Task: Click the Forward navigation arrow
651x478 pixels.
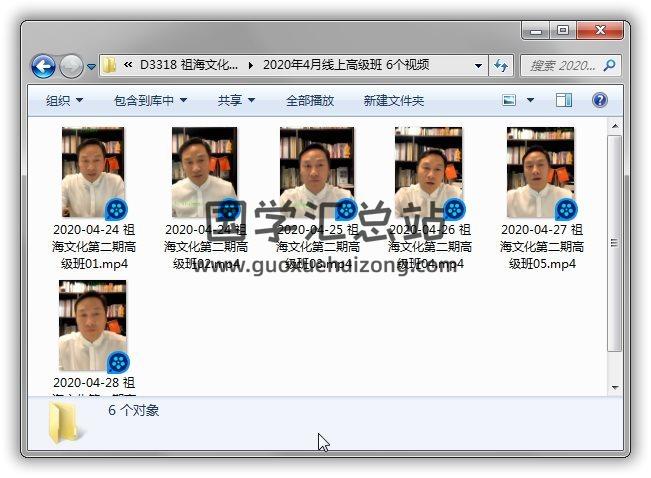Action: [x=71, y=66]
